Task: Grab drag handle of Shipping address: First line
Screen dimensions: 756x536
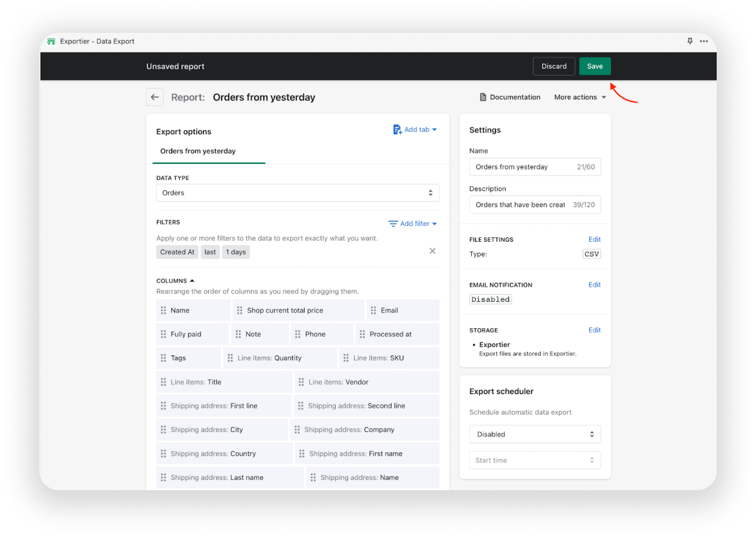Action: pyautogui.click(x=164, y=406)
